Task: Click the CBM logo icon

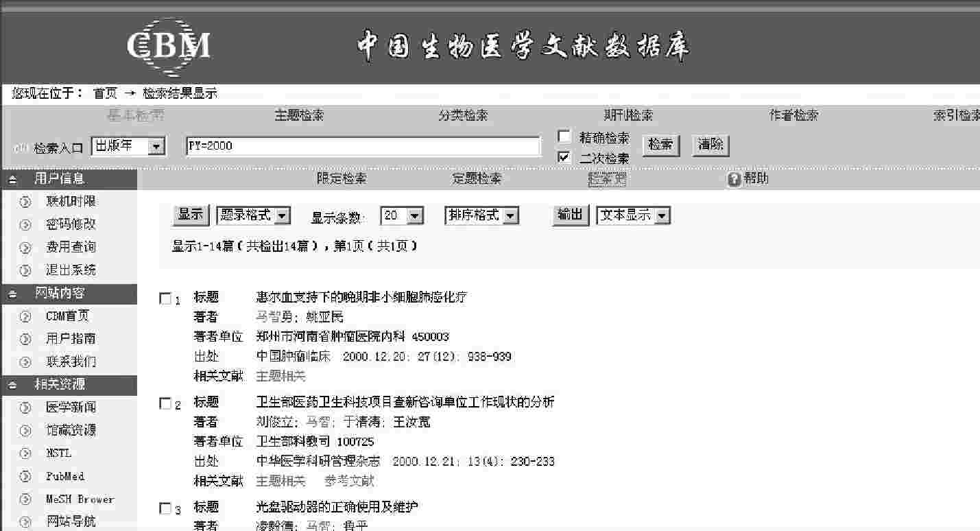Action: tap(168, 46)
